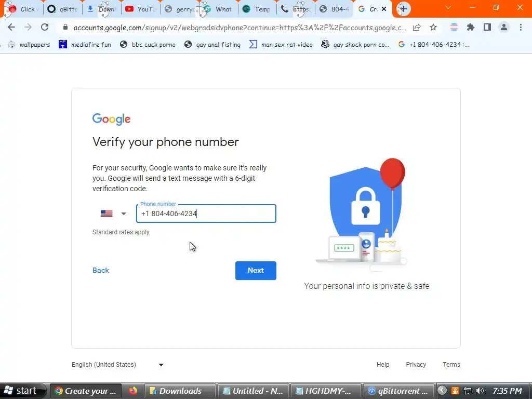Open the browser profile avatar icon
The image size is (532, 399).
click(x=504, y=28)
